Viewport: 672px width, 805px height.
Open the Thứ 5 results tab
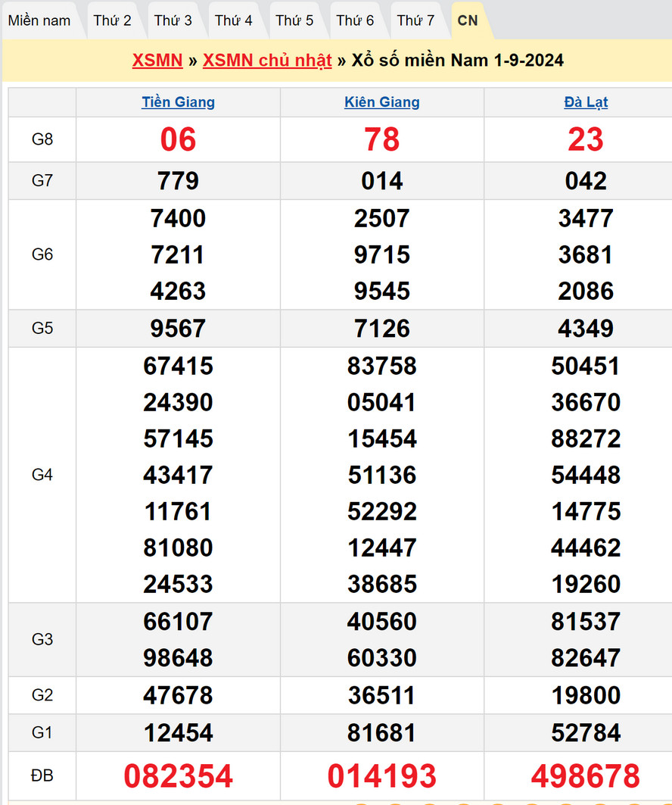point(294,20)
